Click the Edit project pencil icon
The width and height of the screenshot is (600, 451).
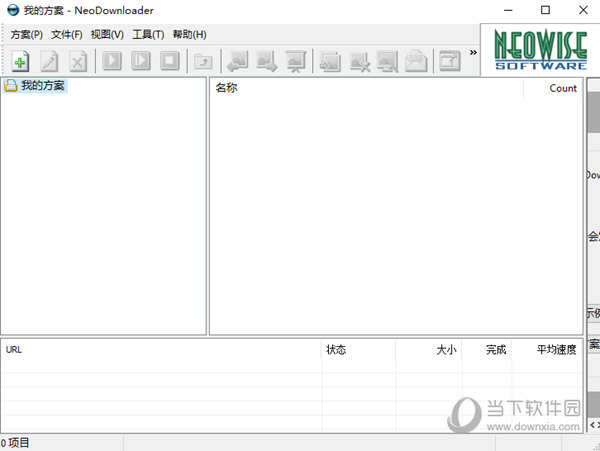(49, 61)
